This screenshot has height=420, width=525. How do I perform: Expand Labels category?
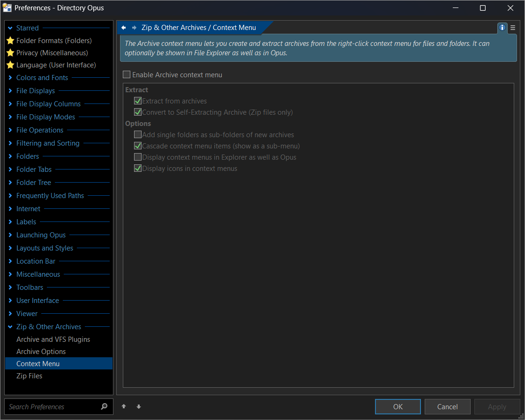tap(10, 221)
